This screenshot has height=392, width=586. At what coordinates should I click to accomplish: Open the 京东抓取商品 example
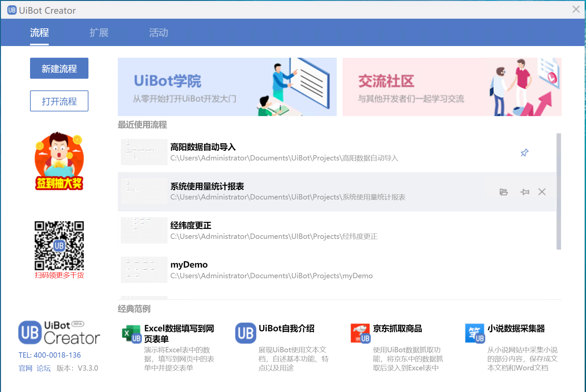click(360, 333)
